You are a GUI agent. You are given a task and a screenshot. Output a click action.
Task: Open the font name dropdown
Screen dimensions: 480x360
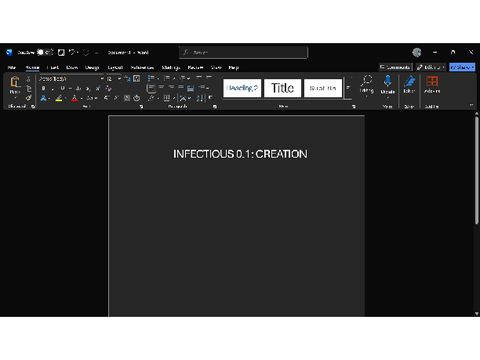click(102, 79)
